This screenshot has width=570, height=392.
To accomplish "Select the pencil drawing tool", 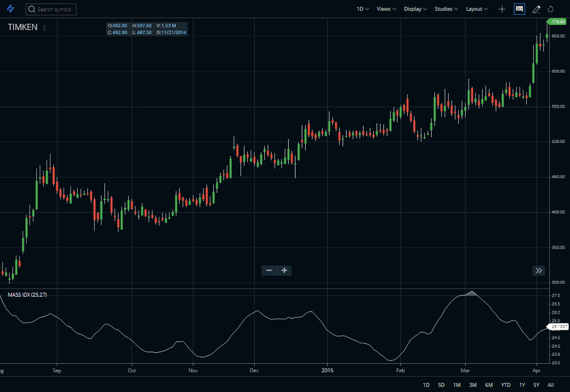I will coord(536,9).
